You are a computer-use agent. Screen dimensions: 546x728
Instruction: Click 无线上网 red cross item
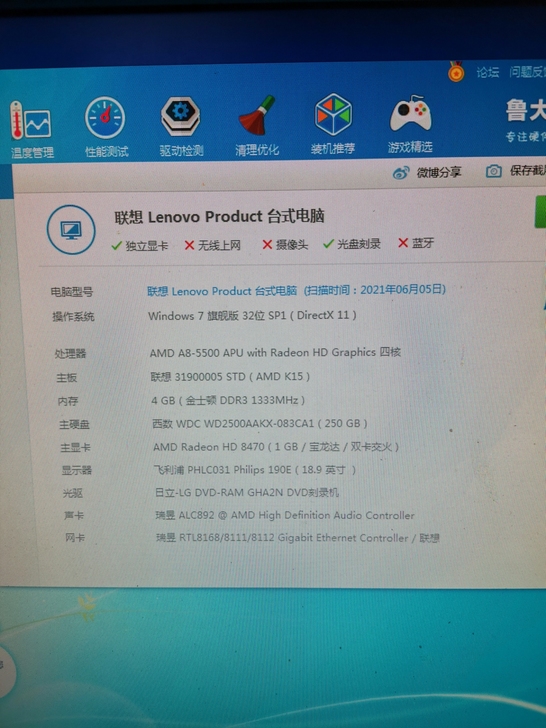pos(213,245)
